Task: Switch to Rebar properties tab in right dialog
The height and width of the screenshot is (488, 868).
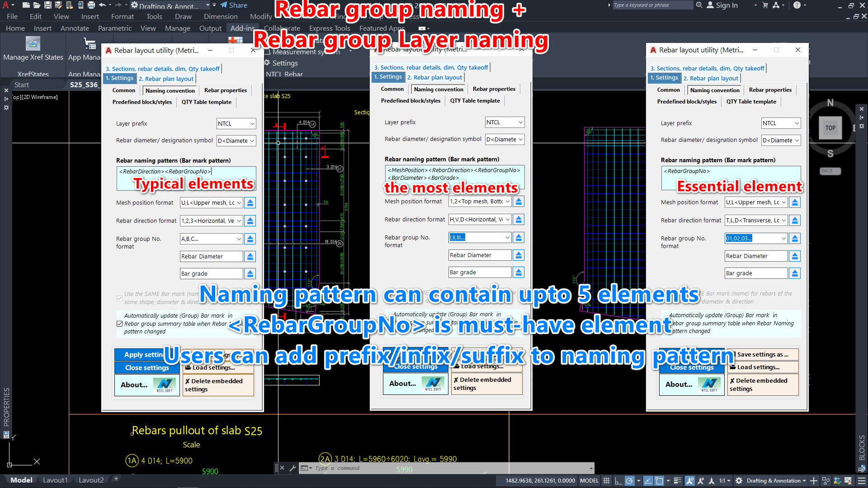Action: point(770,90)
